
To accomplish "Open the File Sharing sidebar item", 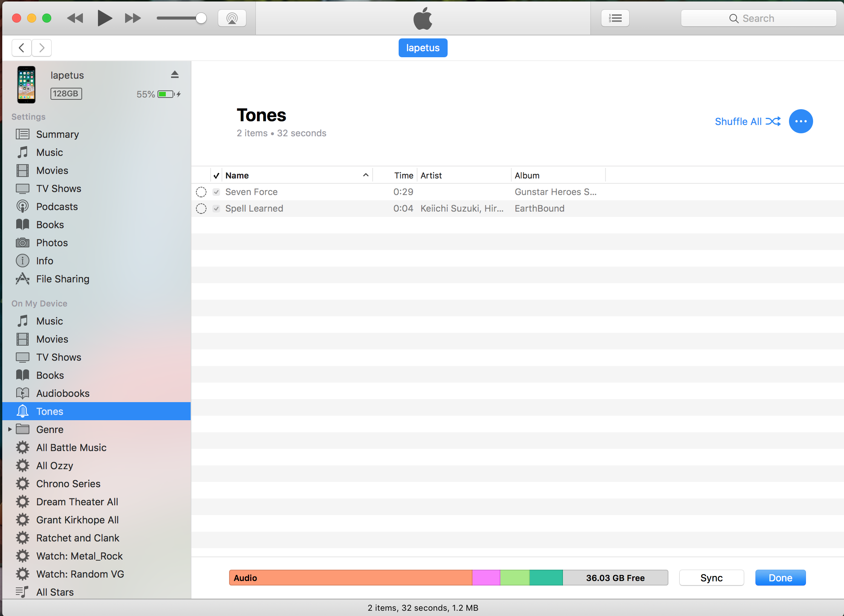I will [x=63, y=279].
